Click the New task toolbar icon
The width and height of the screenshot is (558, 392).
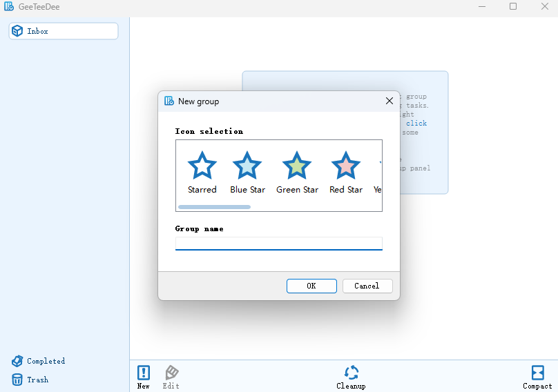tap(144, 377)
